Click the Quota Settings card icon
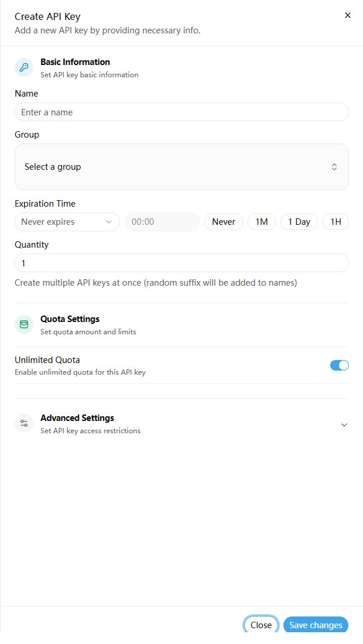 24,324
